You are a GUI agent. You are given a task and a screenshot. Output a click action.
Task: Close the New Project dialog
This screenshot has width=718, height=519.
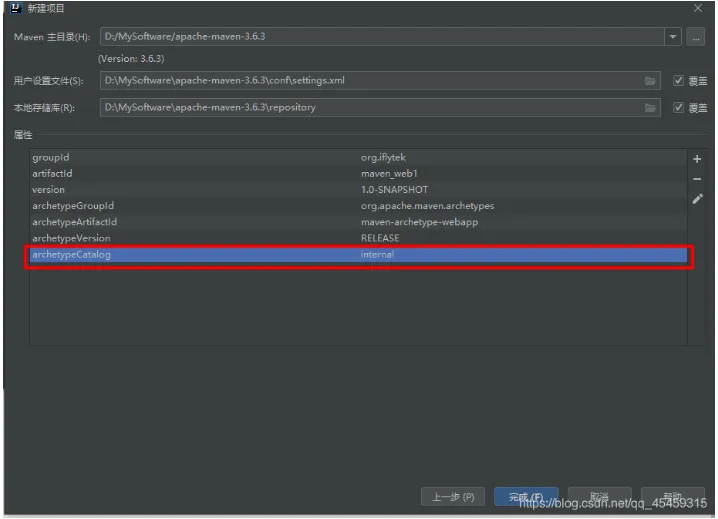point(697,8)
